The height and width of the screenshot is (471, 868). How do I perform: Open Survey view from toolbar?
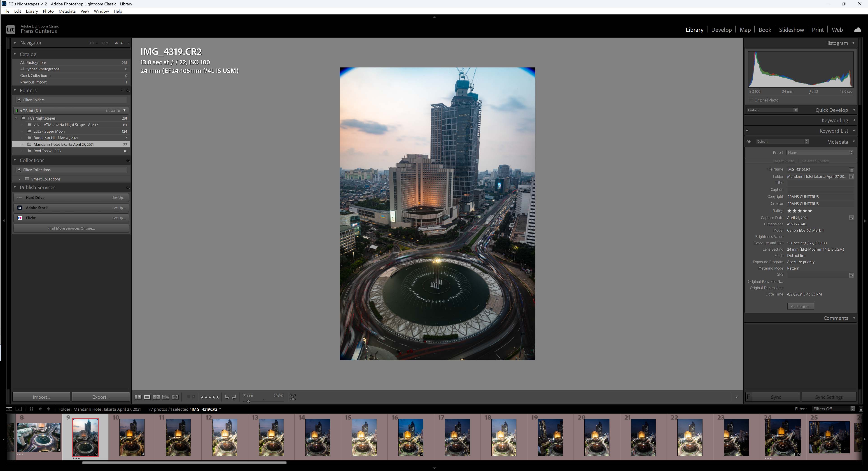(x=166, y=397)
